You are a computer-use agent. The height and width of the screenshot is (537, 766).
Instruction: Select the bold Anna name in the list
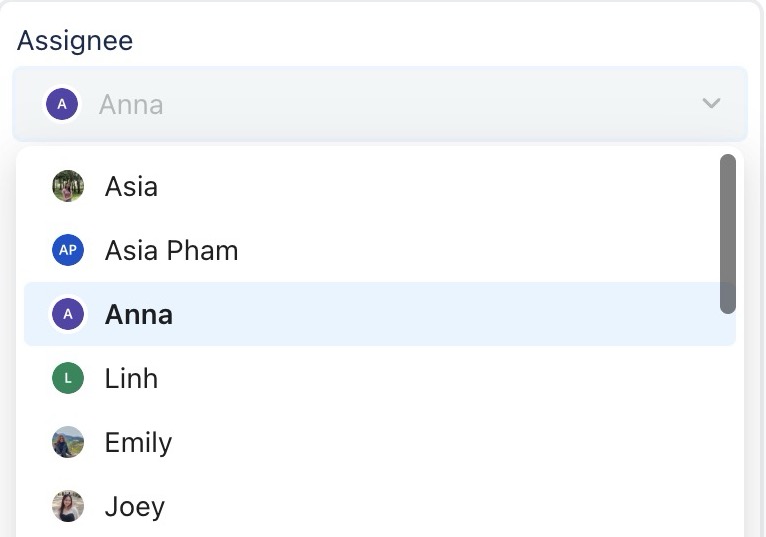coord(139,315)
